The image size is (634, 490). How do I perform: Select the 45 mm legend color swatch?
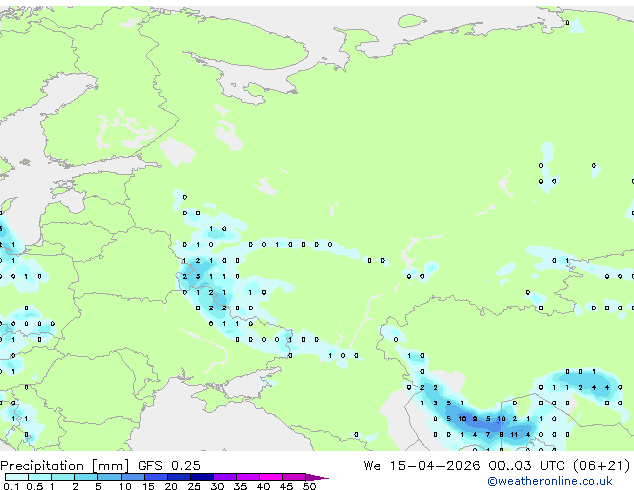(x=294, y=477)
